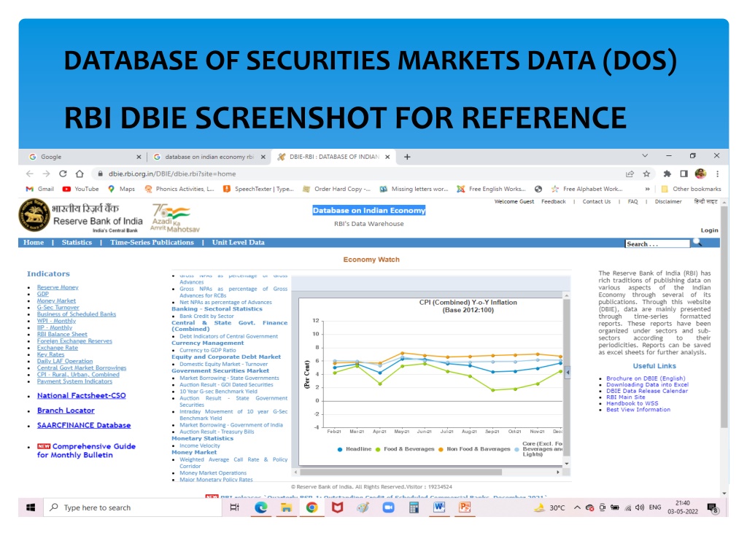Toggle the Headline series in chart legend

(354, 449)
